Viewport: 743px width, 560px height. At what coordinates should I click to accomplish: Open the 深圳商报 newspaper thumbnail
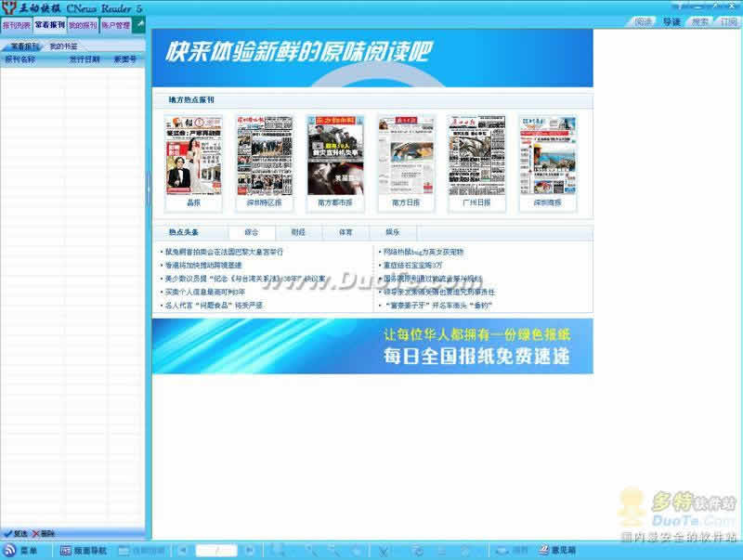pos(548,155)
